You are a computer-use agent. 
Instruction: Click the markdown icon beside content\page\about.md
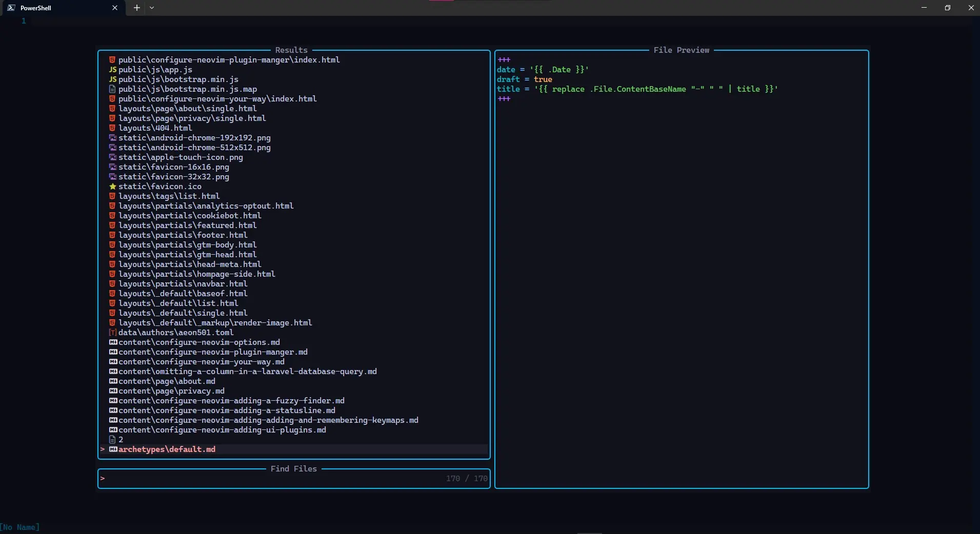114,381
